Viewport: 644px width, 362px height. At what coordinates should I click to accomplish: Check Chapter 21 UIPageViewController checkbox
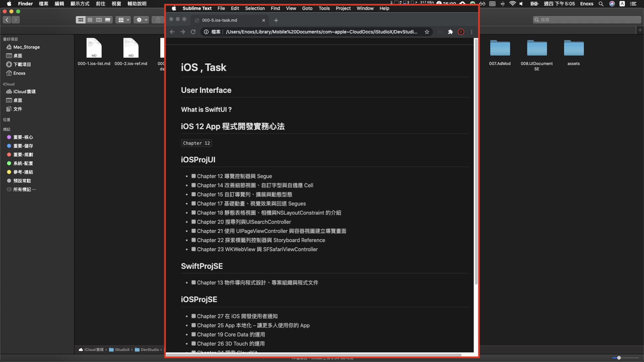[194, 231]
